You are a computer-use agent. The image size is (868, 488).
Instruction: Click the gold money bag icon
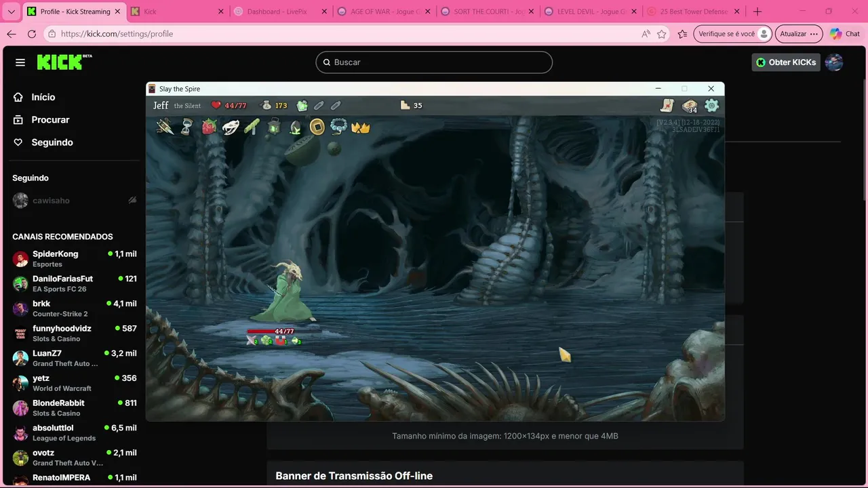click(x=267, y=105)
